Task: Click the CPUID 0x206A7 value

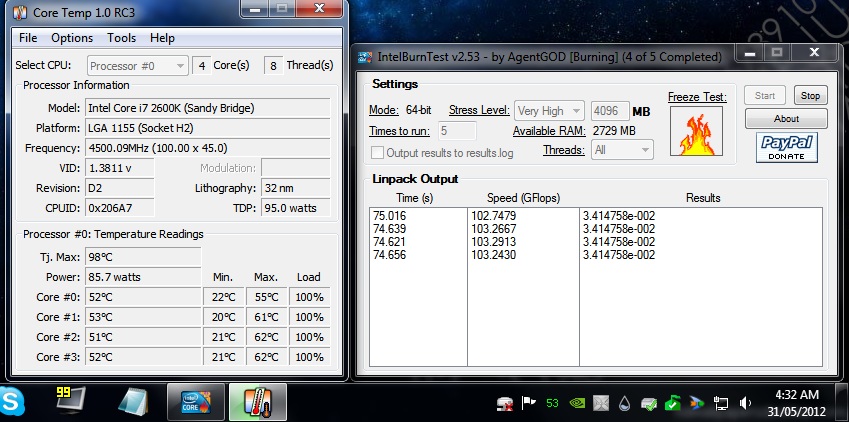Action: pos(120,208)
